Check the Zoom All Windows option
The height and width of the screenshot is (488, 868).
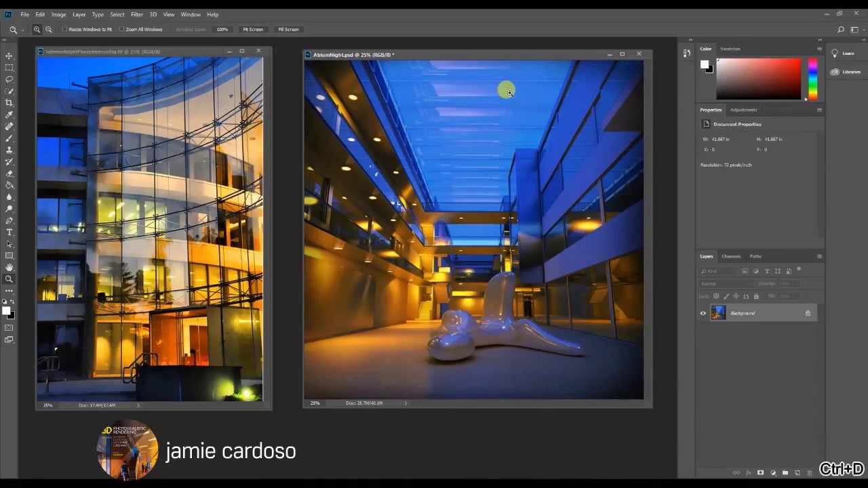(122, 30)
